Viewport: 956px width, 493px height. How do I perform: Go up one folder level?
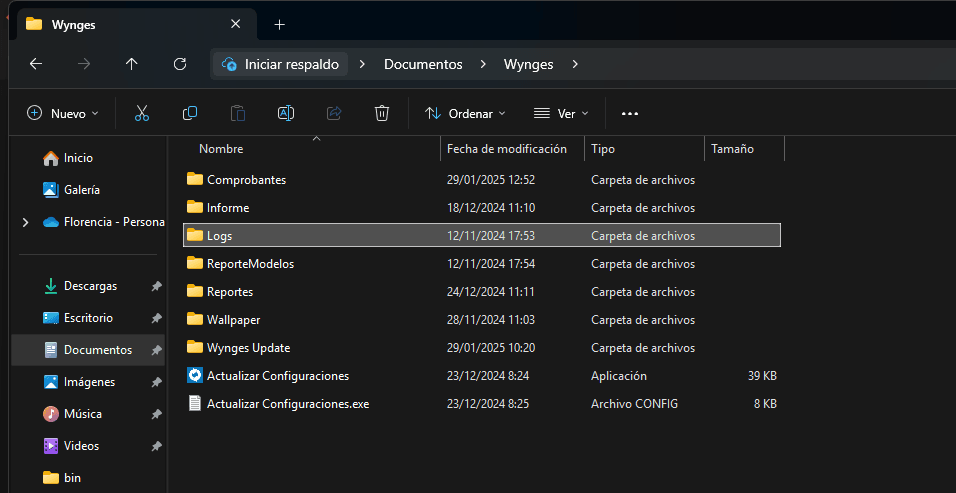click(132, 64)
